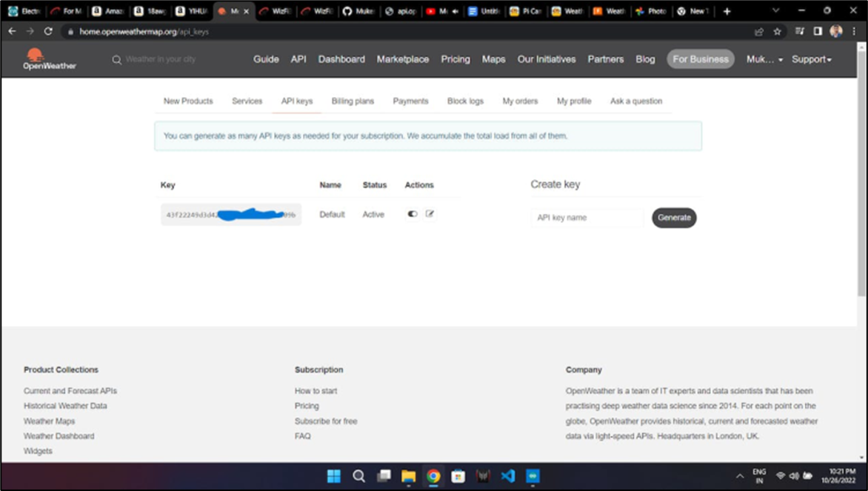Toggle the Default API key active switch
The width and height of the screenshot is (868, 491).
[413, 214]
